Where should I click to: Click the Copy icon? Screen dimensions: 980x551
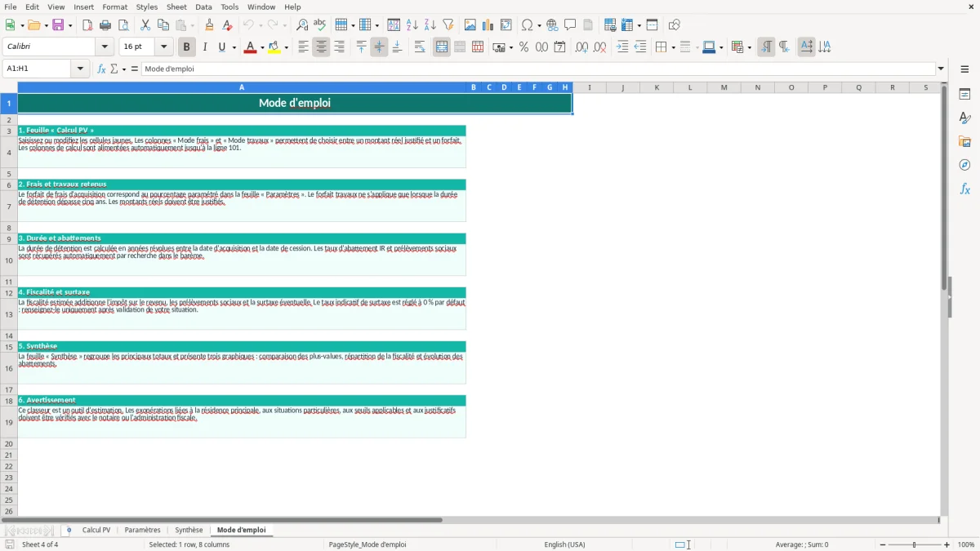tap(163, 25)
